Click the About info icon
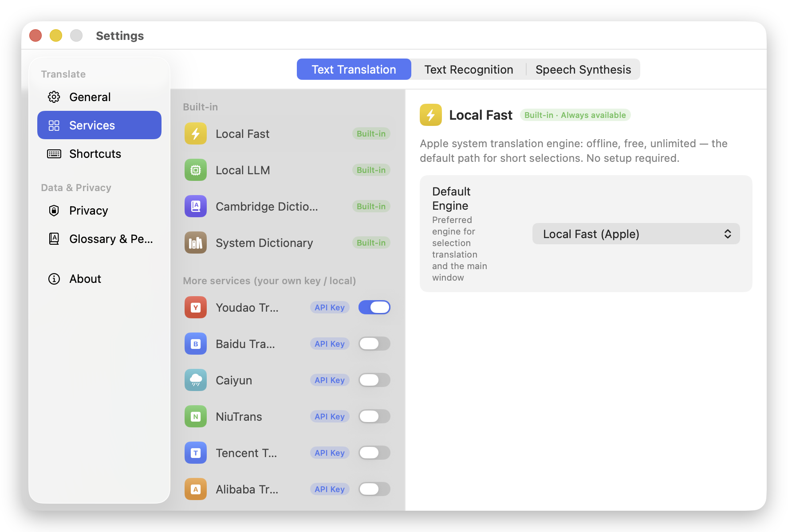The image size is (788, 532). tap(54, 279)
